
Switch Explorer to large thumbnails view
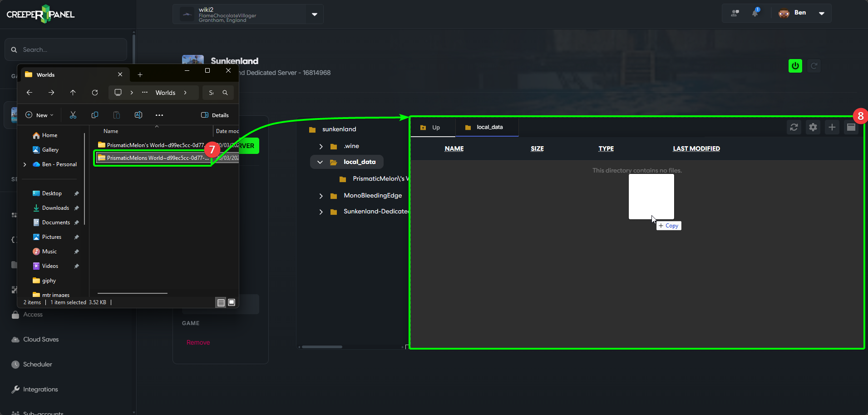coord(232,302)
